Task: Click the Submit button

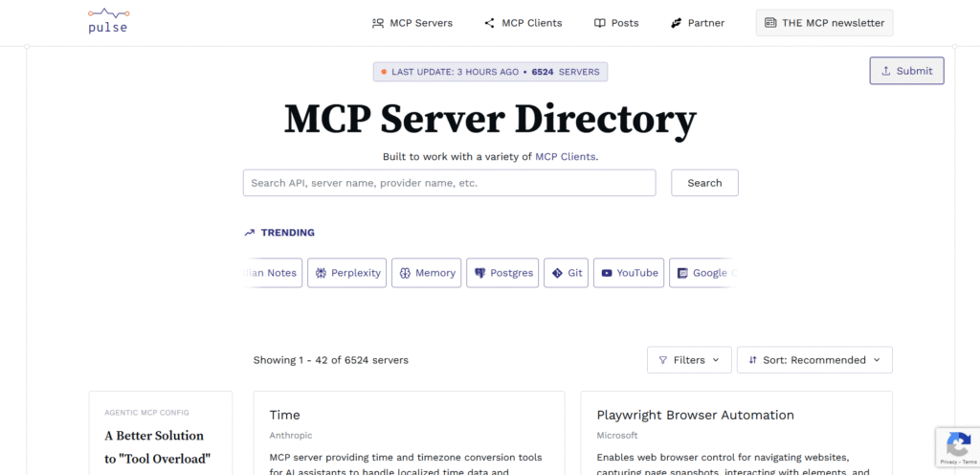Action: coord(907,71)
